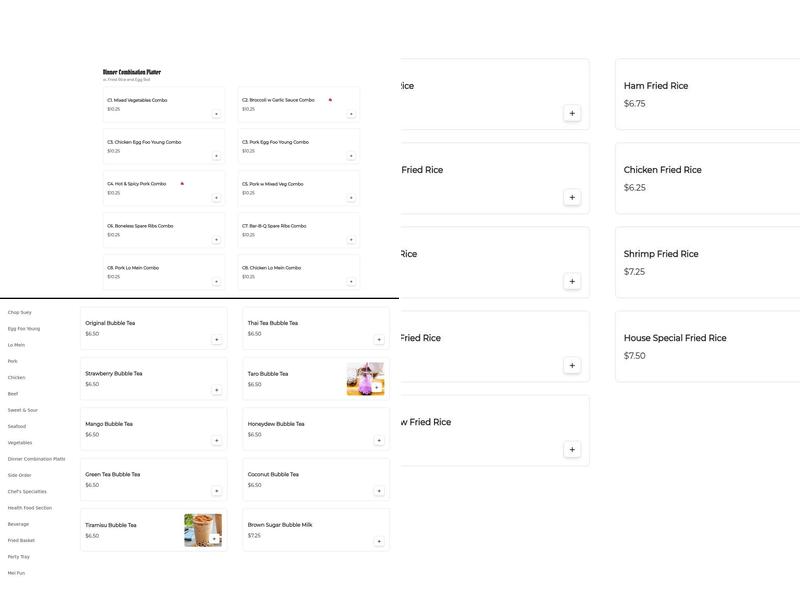Add Original Bubble Tea to cart
This screenshot has width=800, height=600.
pos(216,340)
